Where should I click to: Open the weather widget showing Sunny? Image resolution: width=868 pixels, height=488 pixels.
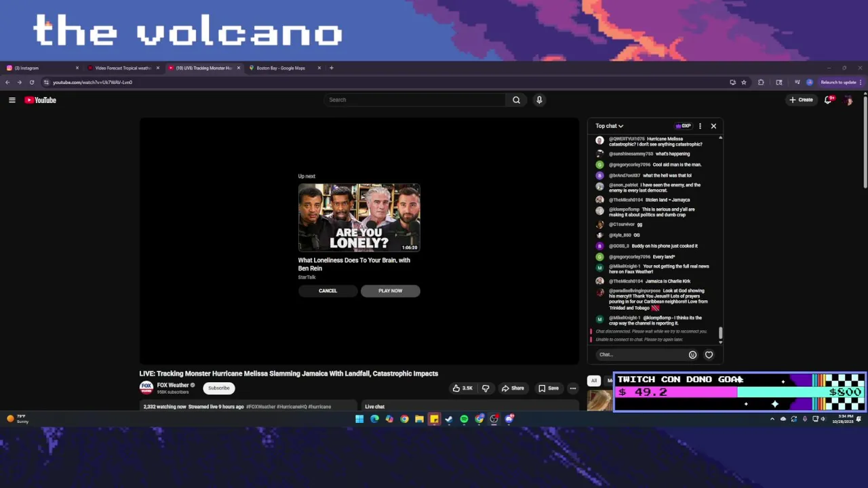tap(17, 419)
